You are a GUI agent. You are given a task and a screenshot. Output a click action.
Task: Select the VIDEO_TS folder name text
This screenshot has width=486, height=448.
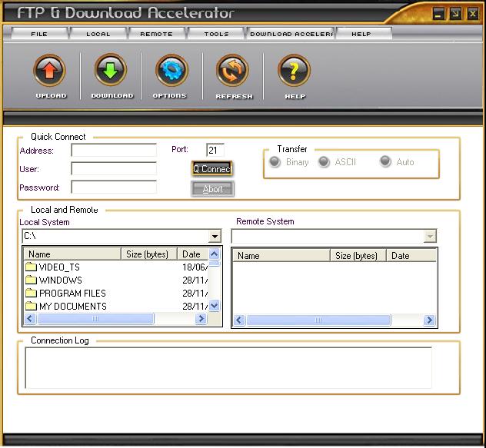(x=59, y=267)
